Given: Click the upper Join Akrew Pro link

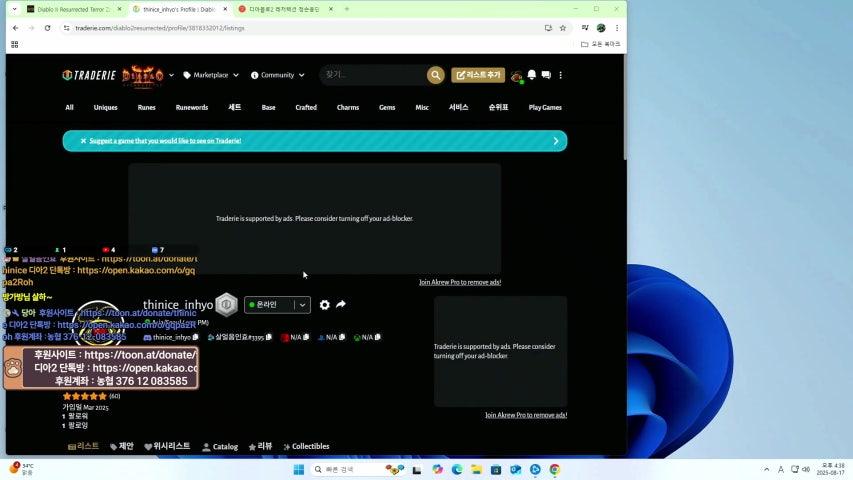Looking at the screenshot, I should (460, 282).
